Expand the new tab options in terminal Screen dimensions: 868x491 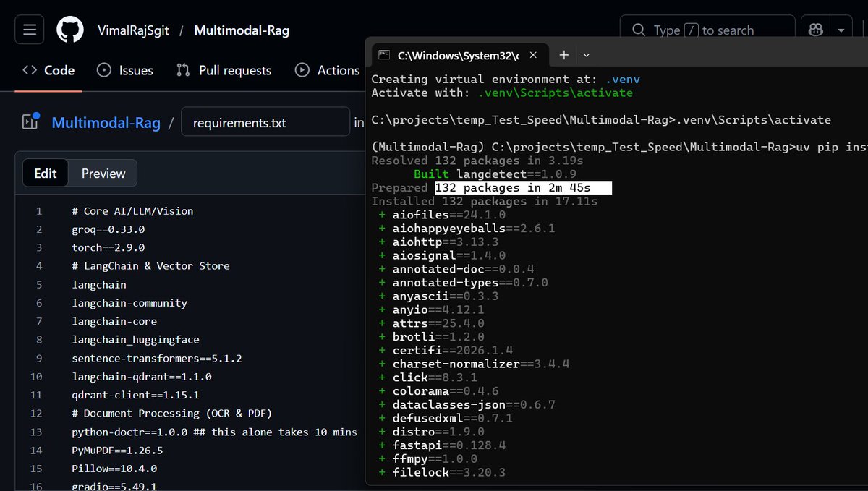[586, 55]
